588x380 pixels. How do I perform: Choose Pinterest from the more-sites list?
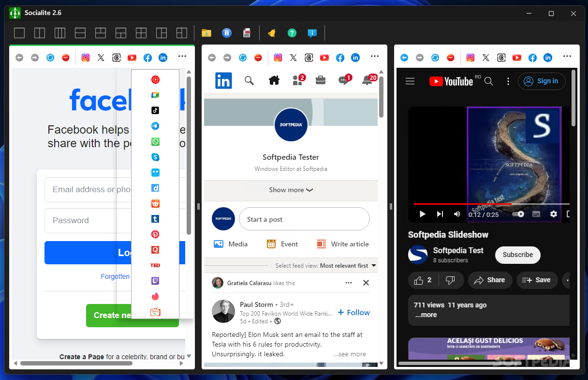pos(155,234)
